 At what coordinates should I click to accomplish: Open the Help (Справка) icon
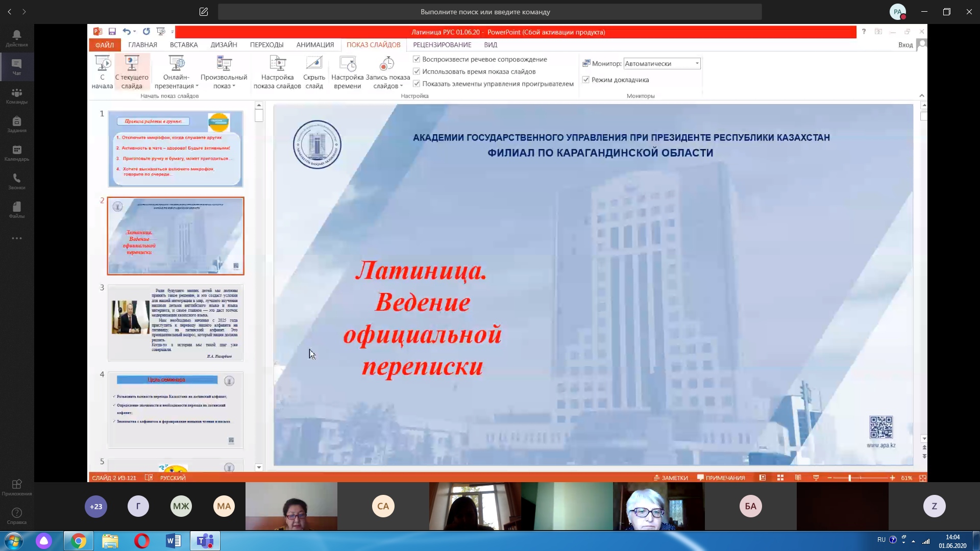tap(17, 516)
